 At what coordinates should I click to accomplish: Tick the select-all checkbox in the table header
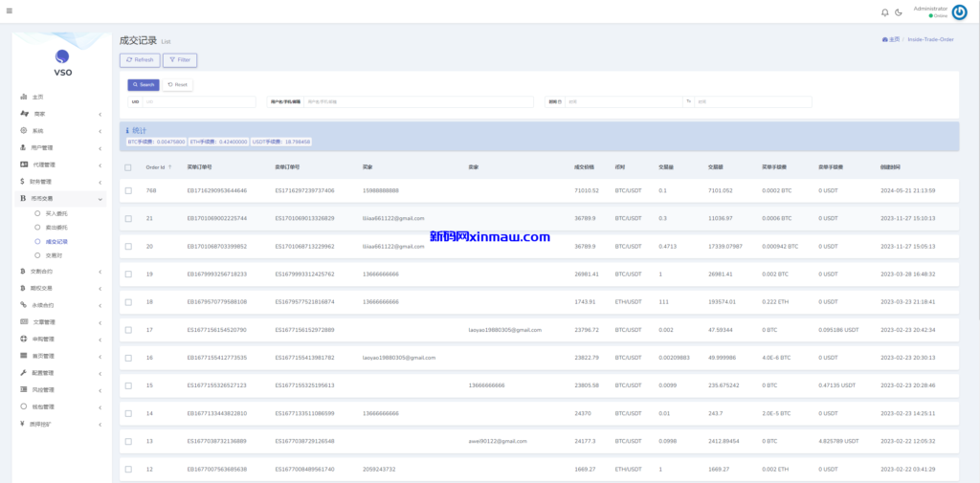[128, 167]
